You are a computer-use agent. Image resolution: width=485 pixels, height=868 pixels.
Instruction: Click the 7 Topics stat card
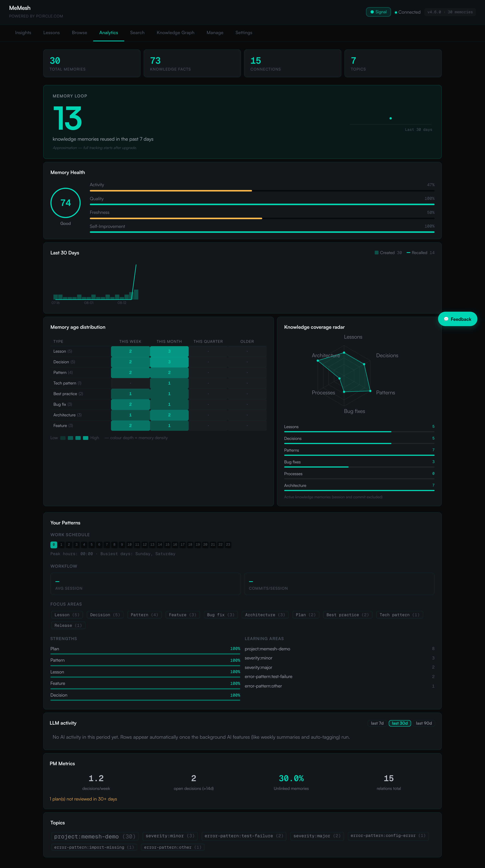pyautogui.click(x=393, y=63)
